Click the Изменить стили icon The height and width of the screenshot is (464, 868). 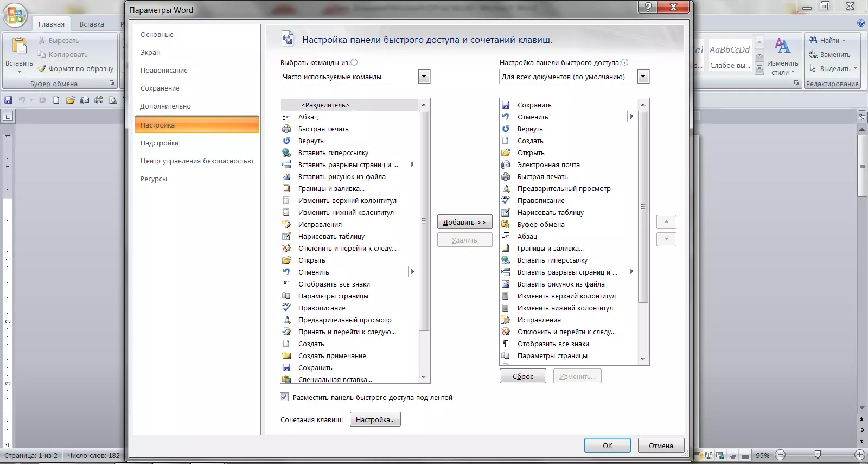coord(782,46)
